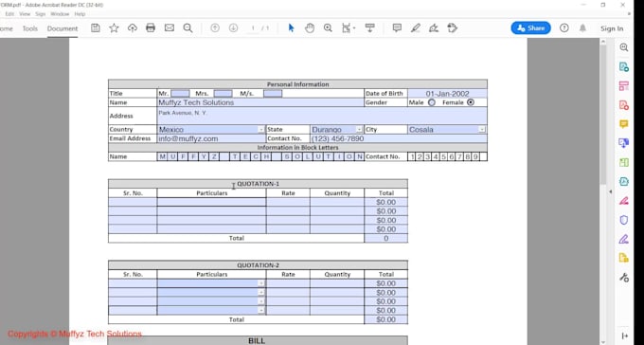Click the sign document icon
Viewport: 644px width, 345px height.
click(x=434, y=28)
